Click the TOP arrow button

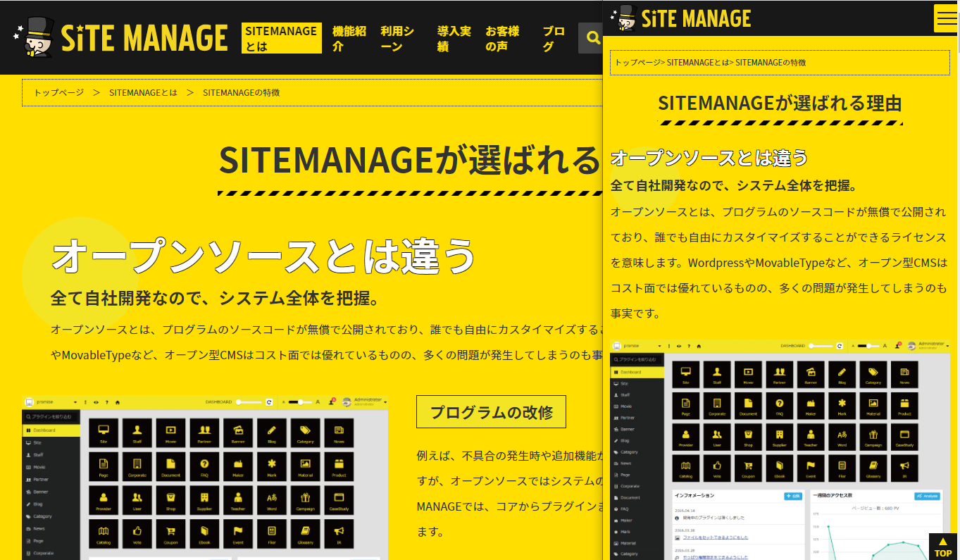(x=943, y=547)
